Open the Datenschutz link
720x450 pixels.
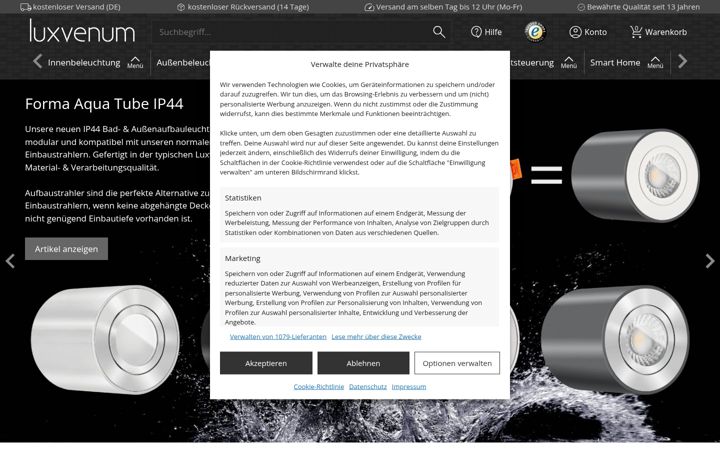[x=368, y=387]
